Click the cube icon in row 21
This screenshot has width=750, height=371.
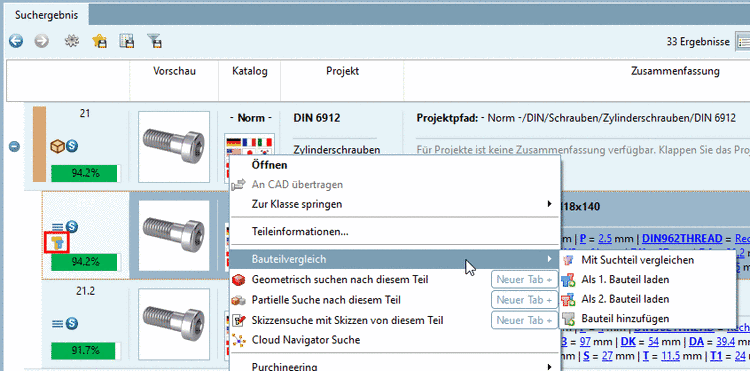tap(57, 146)
